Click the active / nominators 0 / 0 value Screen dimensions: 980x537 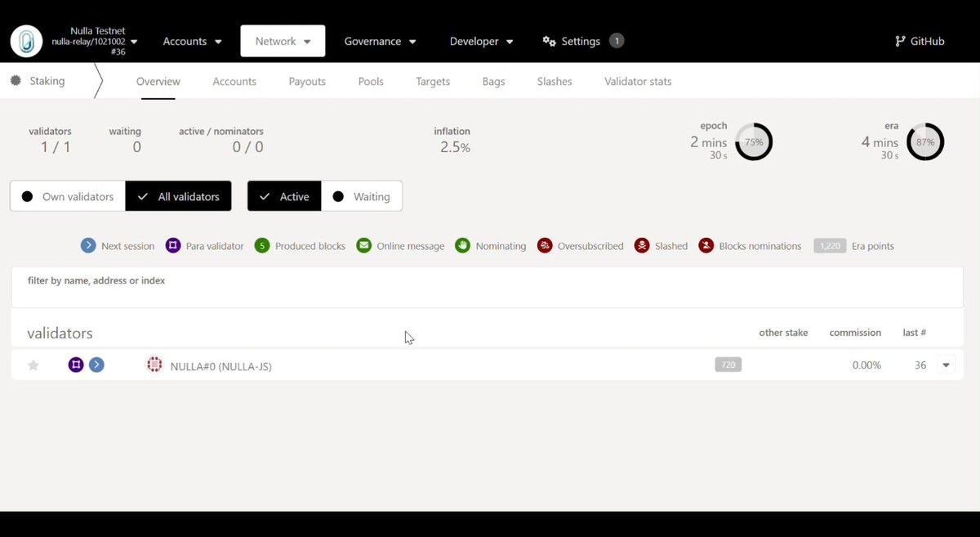247,147
